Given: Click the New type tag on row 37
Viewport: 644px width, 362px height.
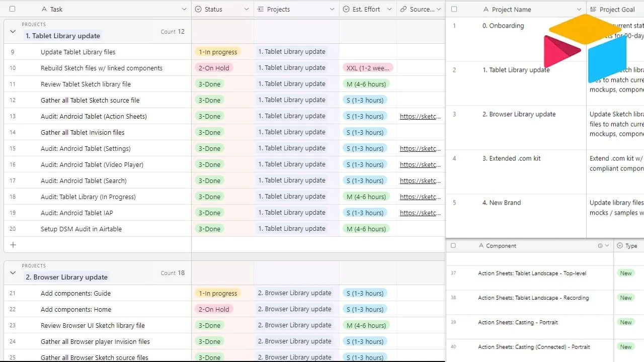Looking at the screenshot, I should [x=626, y=274].
